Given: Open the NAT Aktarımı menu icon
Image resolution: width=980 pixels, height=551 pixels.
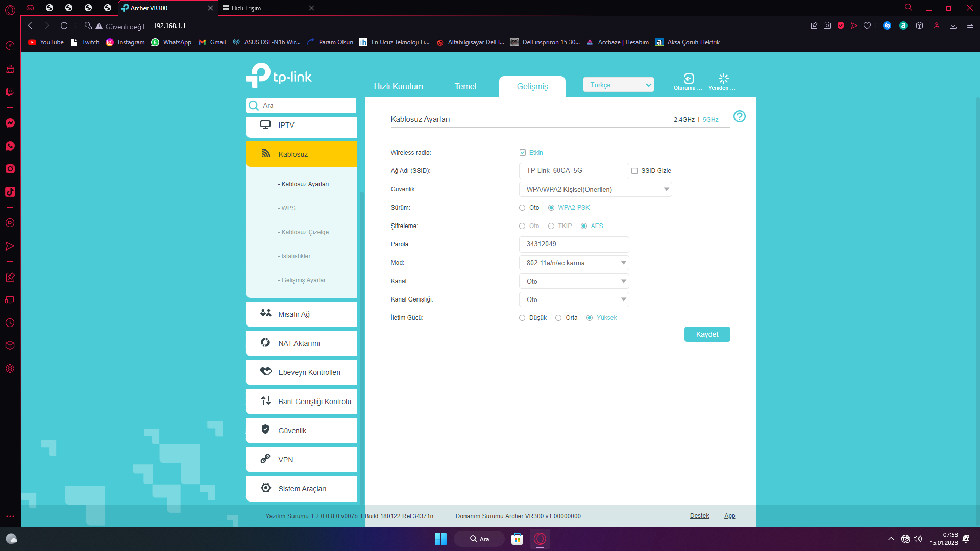Looking at the screenshot, I should [x=265, y=343].
